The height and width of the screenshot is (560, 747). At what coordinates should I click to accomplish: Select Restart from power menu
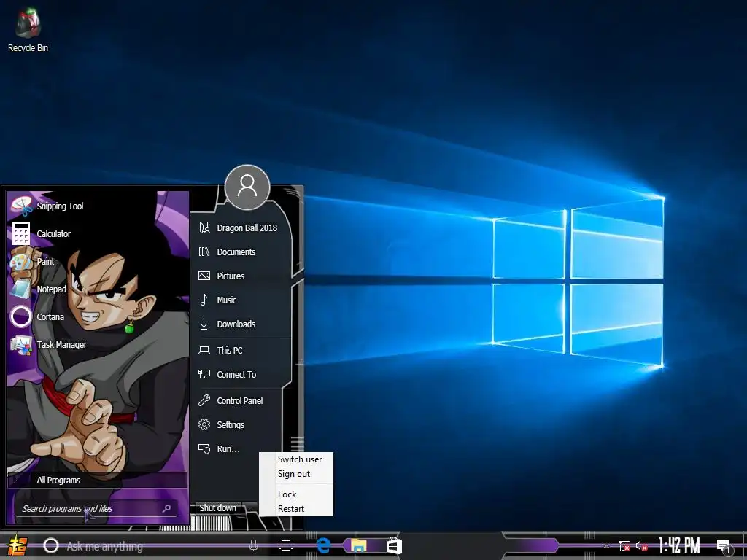click(x=291, y=509)
